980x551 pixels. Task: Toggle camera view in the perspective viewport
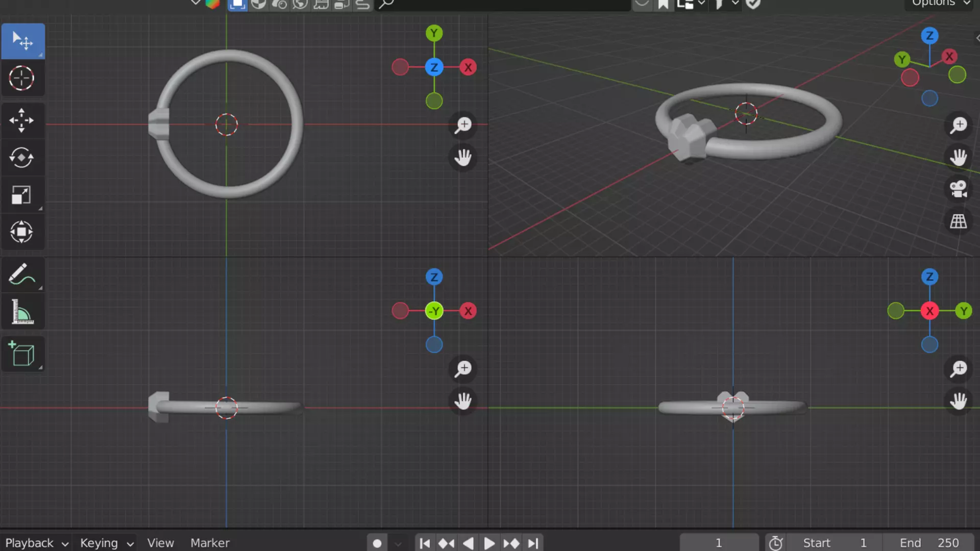(958, 189)
